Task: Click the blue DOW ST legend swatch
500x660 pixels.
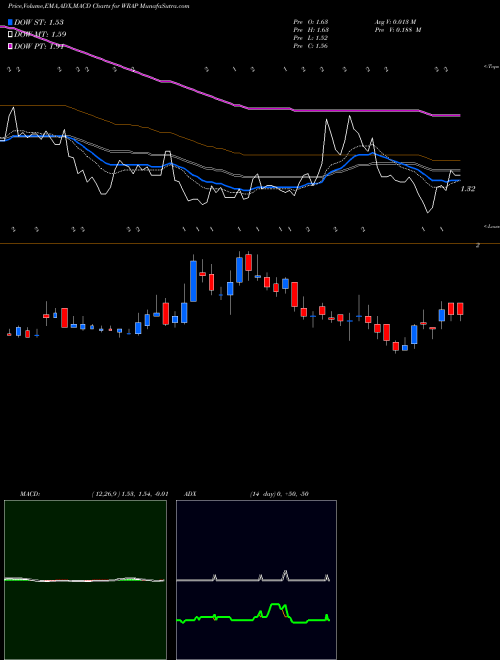Action: pyautogui.click(x=10, y=22)
